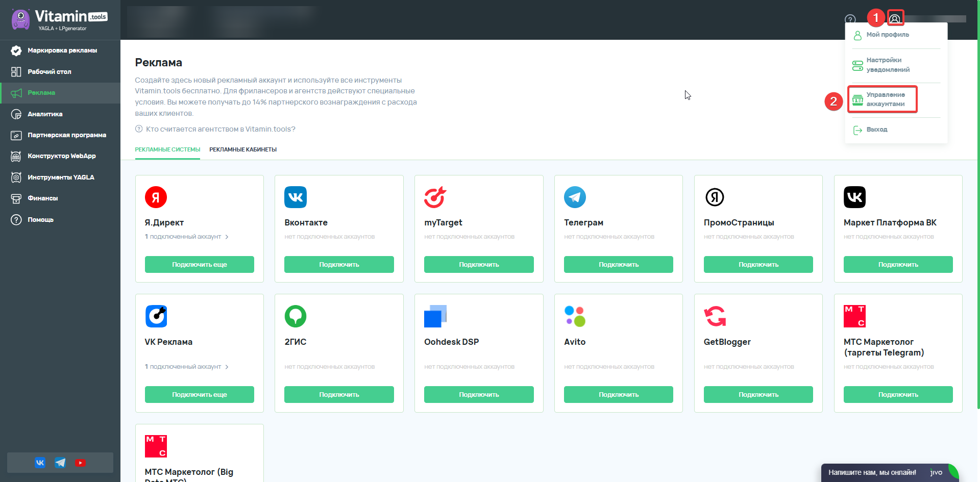Image resolution: width=980 pixels, height=482 pixels.
Task: Click Подключить for GetBlogger
Action: tap(758, 395)
